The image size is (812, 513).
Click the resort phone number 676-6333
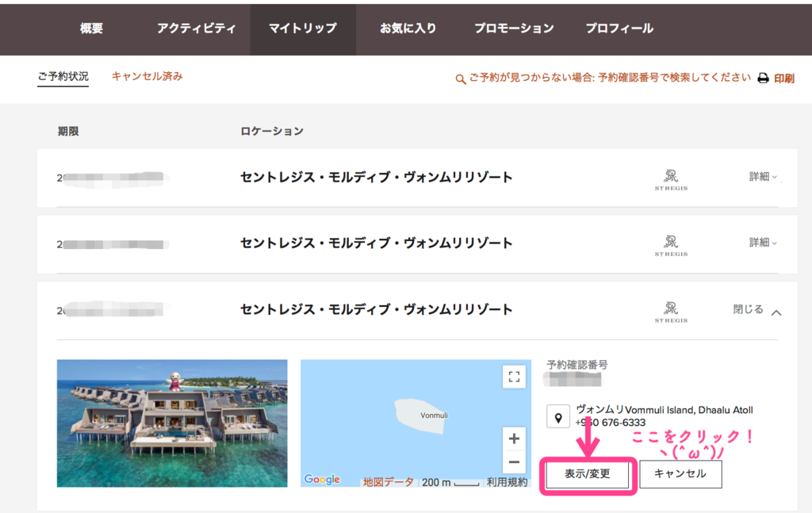coord(611,423)
